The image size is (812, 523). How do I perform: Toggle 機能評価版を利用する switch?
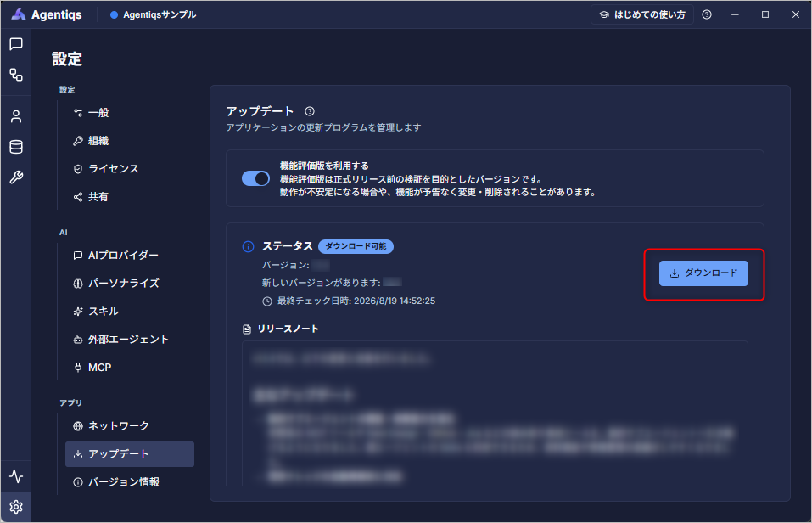click(256, 179)
